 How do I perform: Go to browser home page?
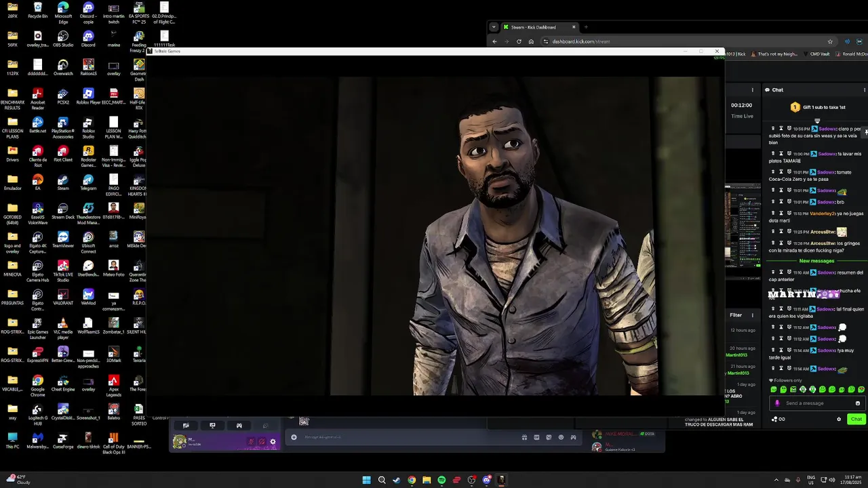coord(531,41)
